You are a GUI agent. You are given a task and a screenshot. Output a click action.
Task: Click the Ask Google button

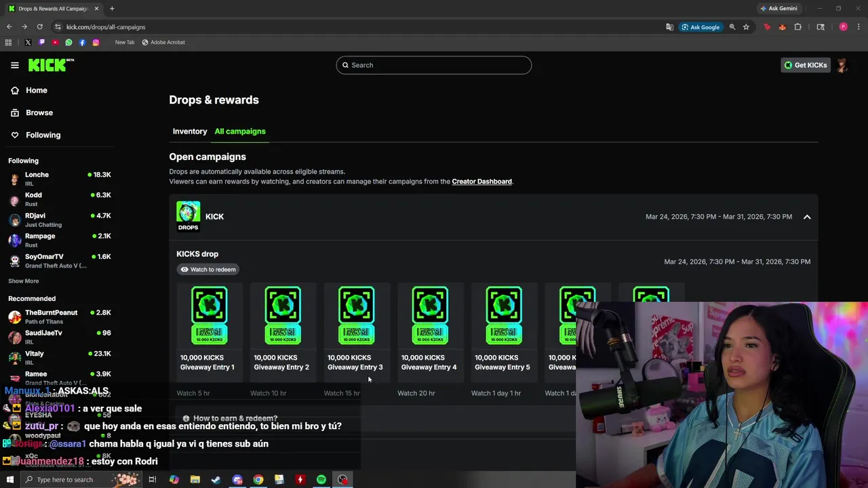click(x=700, y=27)
